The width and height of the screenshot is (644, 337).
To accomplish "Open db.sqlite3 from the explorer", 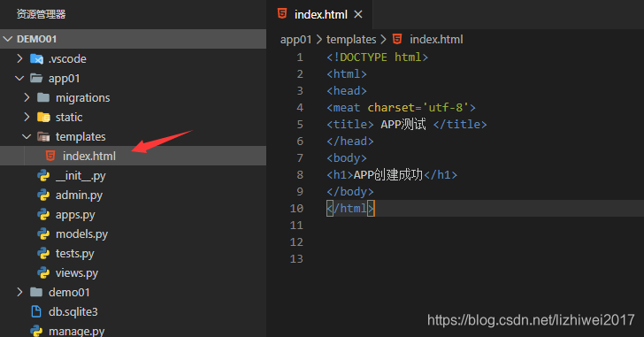I will [x=73, y=312].
